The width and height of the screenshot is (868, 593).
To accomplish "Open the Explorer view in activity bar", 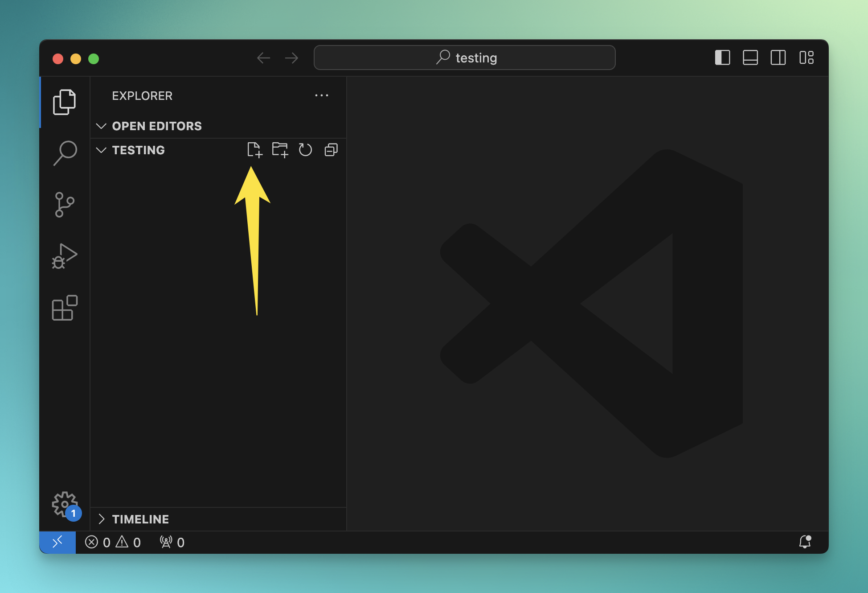I will click(65, 102).
